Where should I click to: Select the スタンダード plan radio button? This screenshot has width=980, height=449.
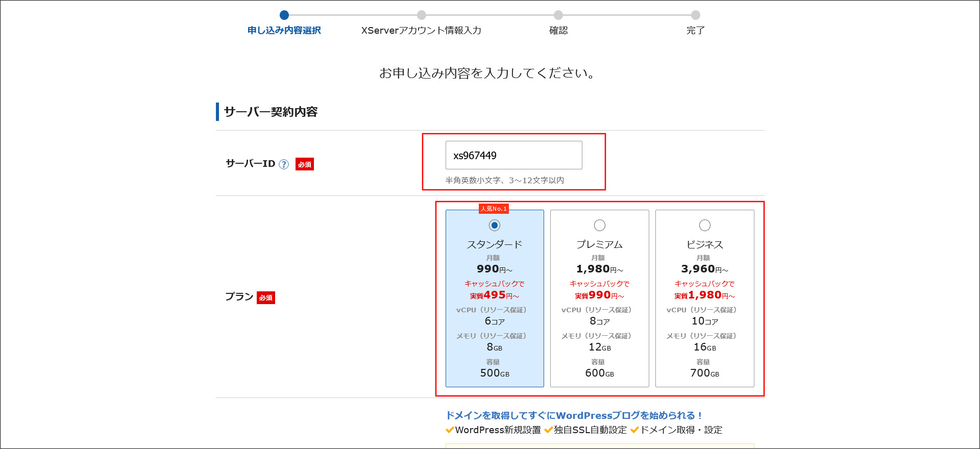coord(494,225)
